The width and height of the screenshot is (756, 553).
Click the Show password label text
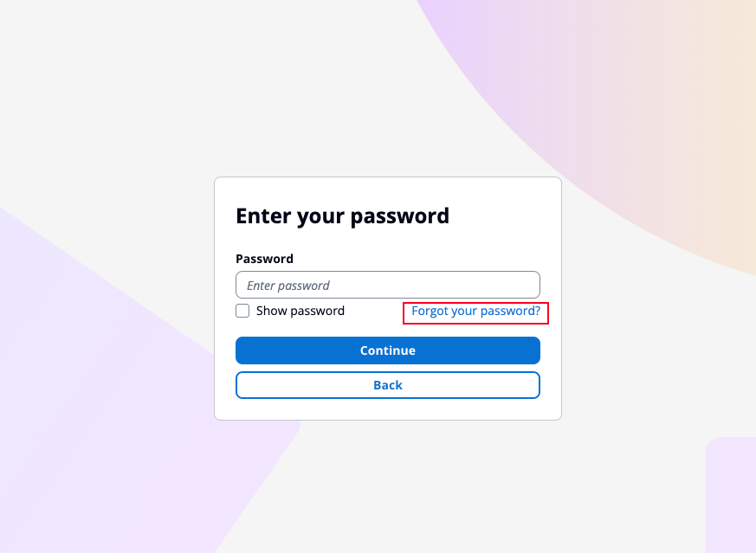(300, 311)
